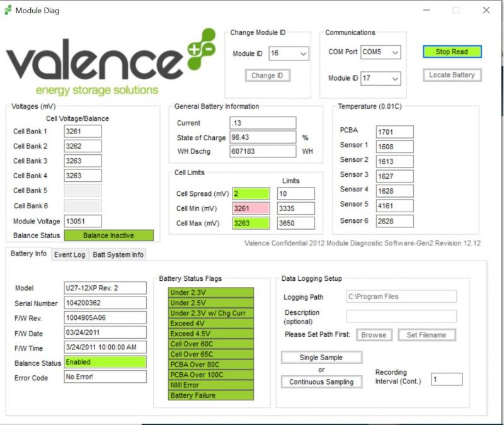Click the Cell Spread limit field 10
The height and width of the screenshot is (425, 504).
(x=296, y=194)
